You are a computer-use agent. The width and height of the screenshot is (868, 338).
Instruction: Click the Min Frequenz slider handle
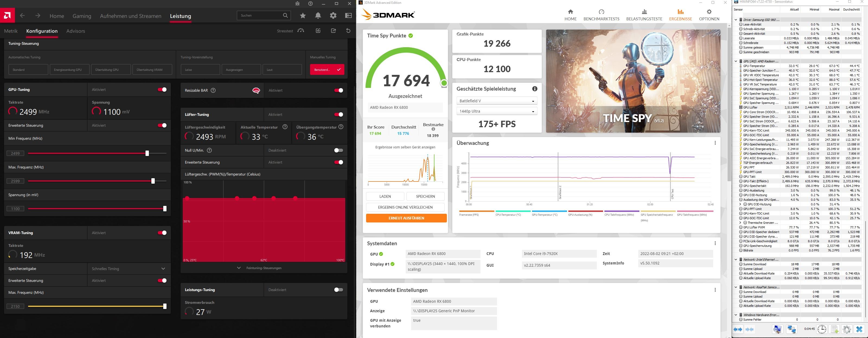tap(147, 153)
